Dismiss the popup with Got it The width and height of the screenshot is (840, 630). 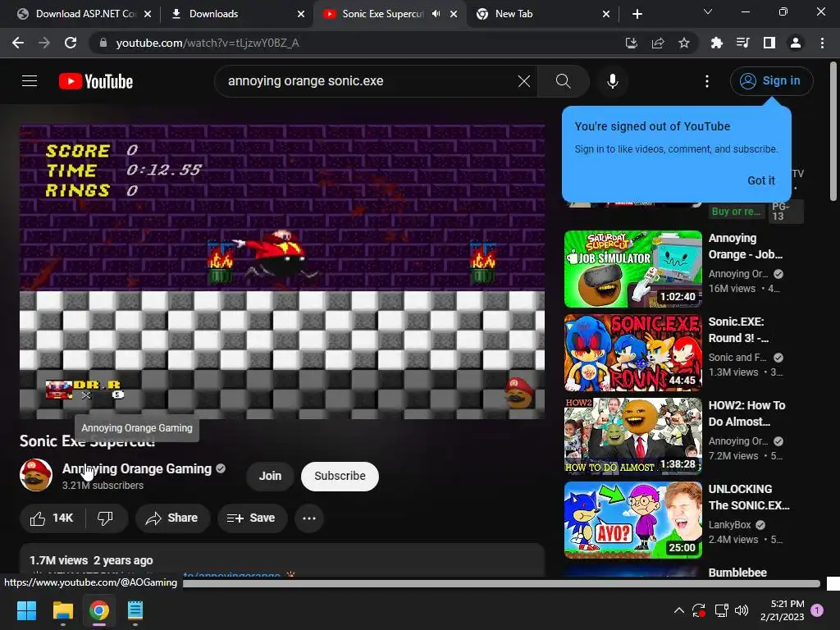(x=760, y=180)
